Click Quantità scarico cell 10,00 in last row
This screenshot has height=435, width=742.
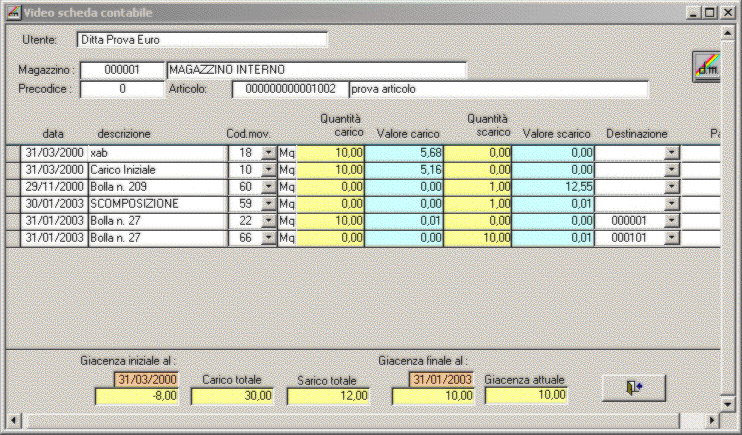478,238
